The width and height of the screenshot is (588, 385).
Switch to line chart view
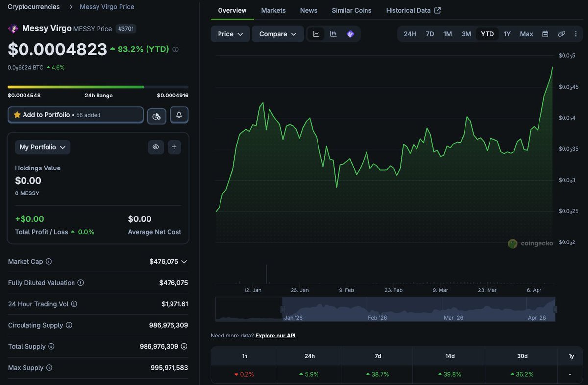point(316,34)
